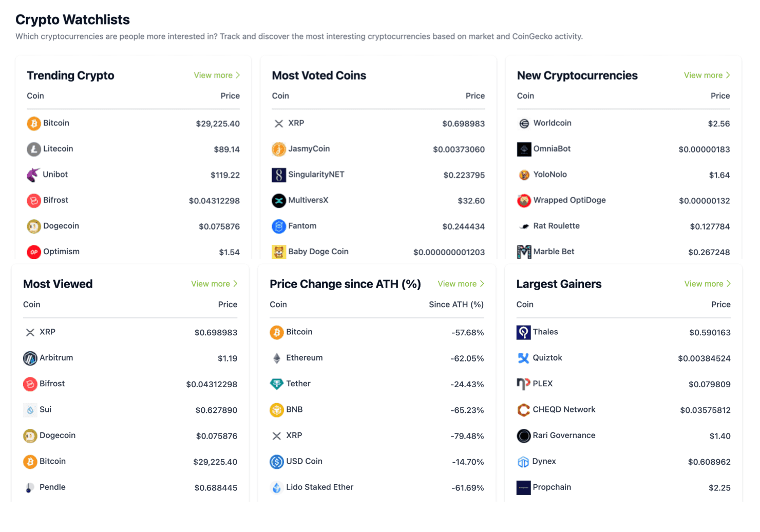Select Lido Staked Ether in ATH list
This screenshot has height=532, width=760.
coord(319,487)
